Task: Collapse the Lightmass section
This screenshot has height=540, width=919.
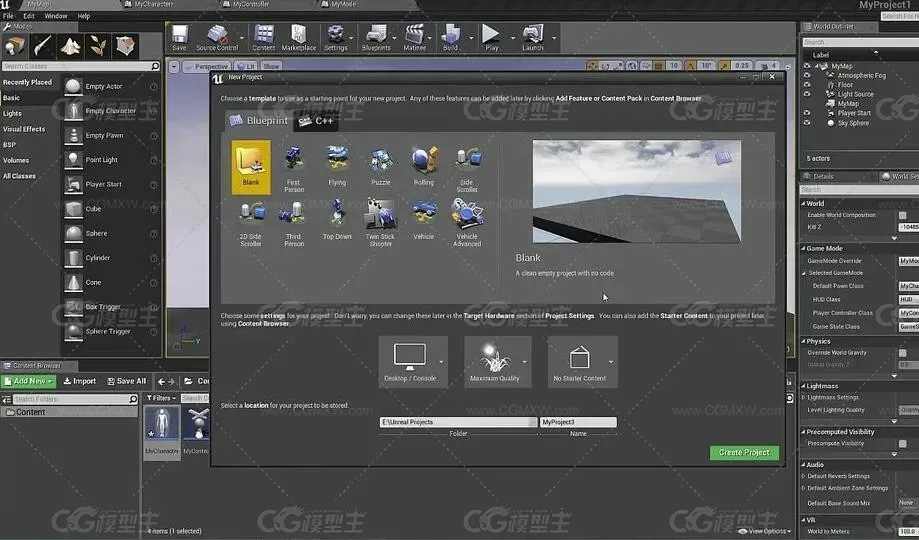Action: pos(803,386)
